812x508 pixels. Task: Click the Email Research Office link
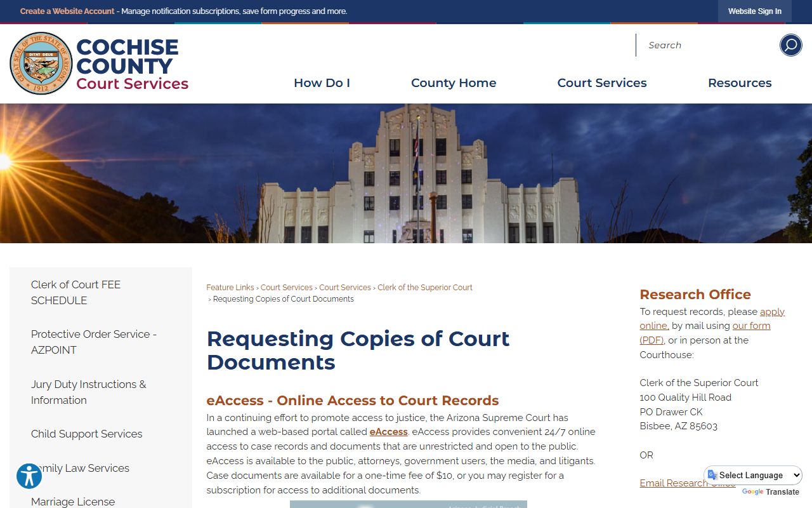pyautogui.click(x=688, y=483)
